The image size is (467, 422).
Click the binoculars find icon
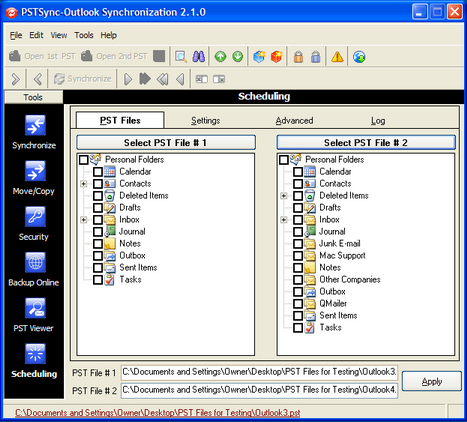click(199, 56)
